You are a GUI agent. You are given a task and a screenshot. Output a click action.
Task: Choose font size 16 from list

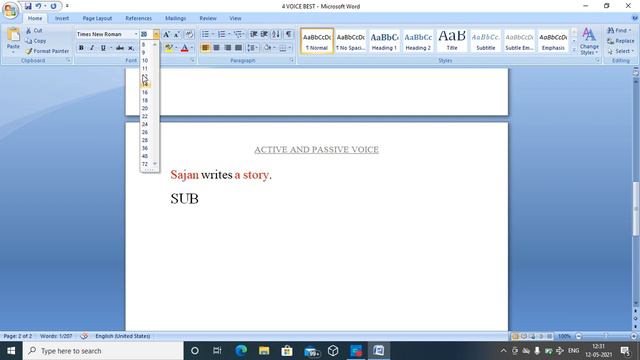coord(145,92)
